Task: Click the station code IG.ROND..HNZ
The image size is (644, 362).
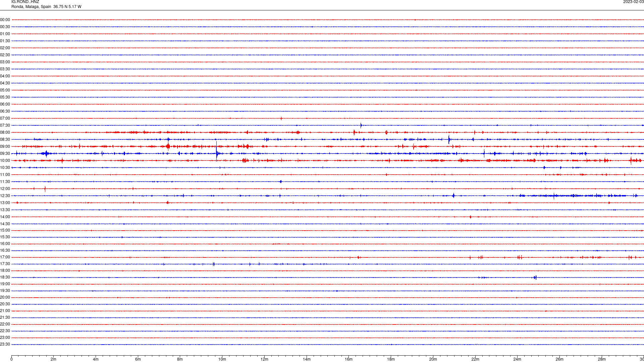Action: tap(25, 2)
